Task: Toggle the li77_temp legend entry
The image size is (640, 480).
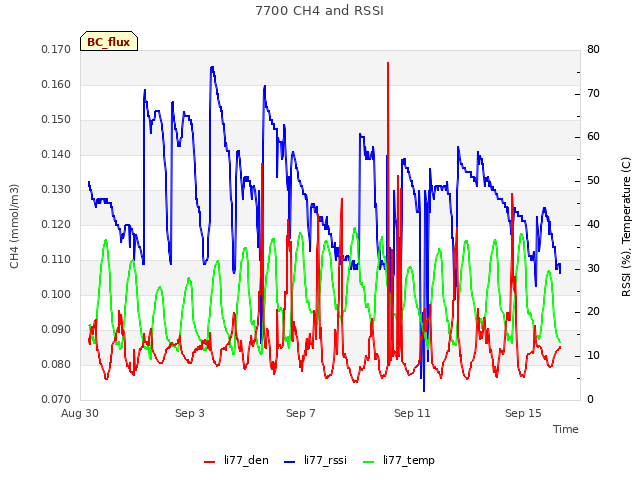Action: 399,460
